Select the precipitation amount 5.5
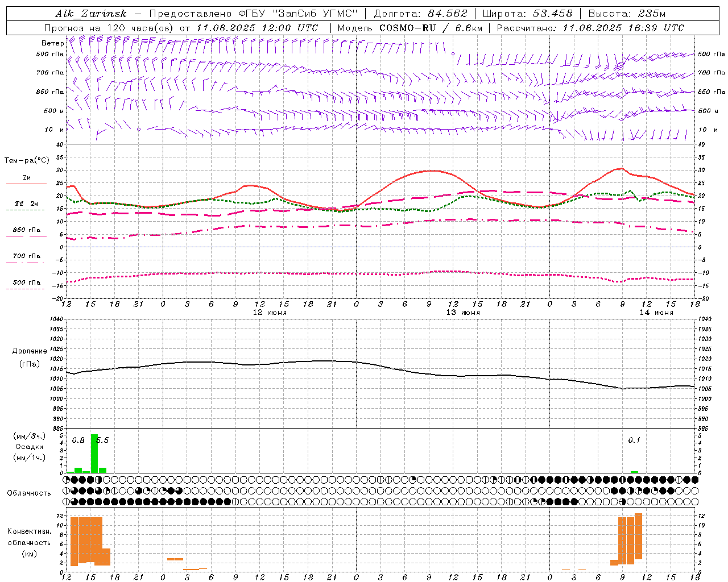Screen dimensions: 728x582 click(x=102, y=440)
